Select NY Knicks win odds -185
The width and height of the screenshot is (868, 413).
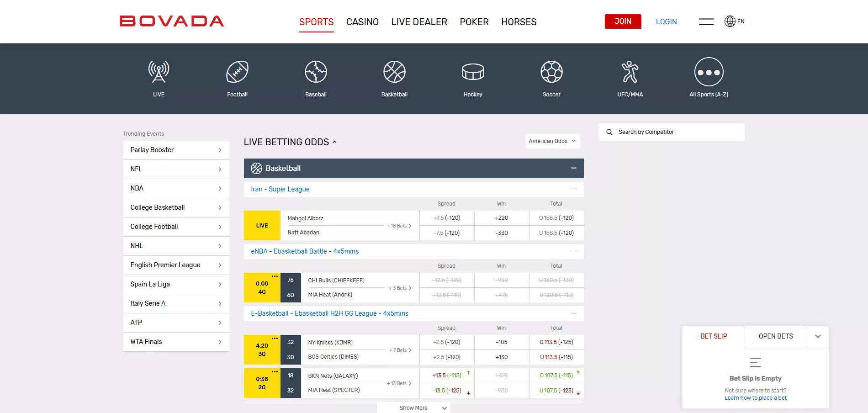(502, 342)
